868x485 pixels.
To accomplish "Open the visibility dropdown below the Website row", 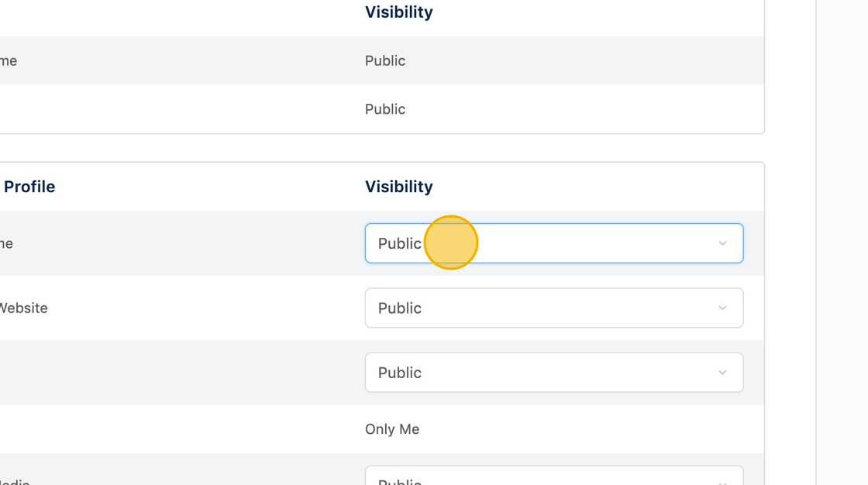I will coord(553,373).
